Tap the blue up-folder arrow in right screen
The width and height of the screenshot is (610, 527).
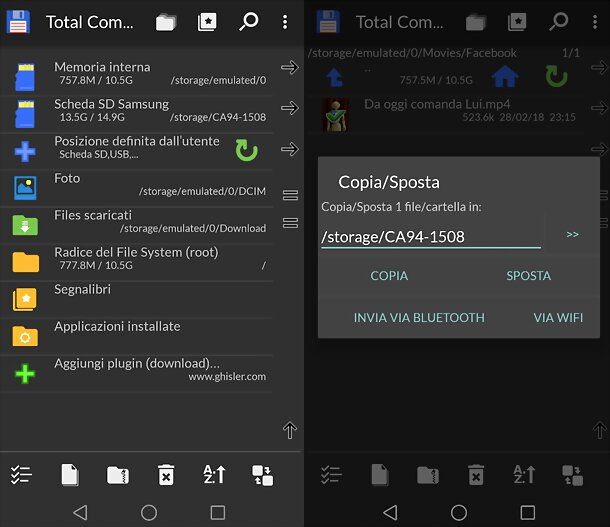click(x=335, y=77)
